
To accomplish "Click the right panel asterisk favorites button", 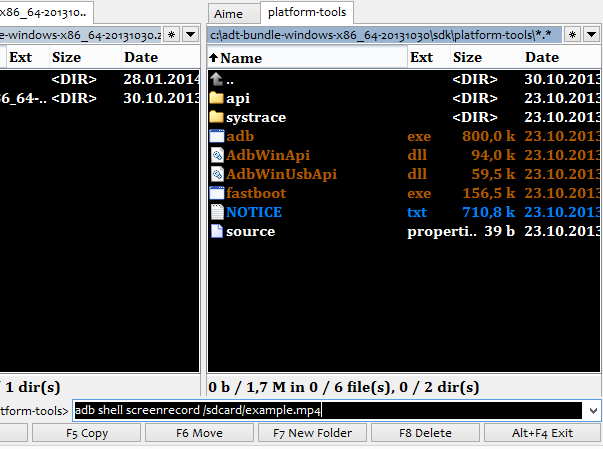I will pyautogui.click(x=572, y=35).
